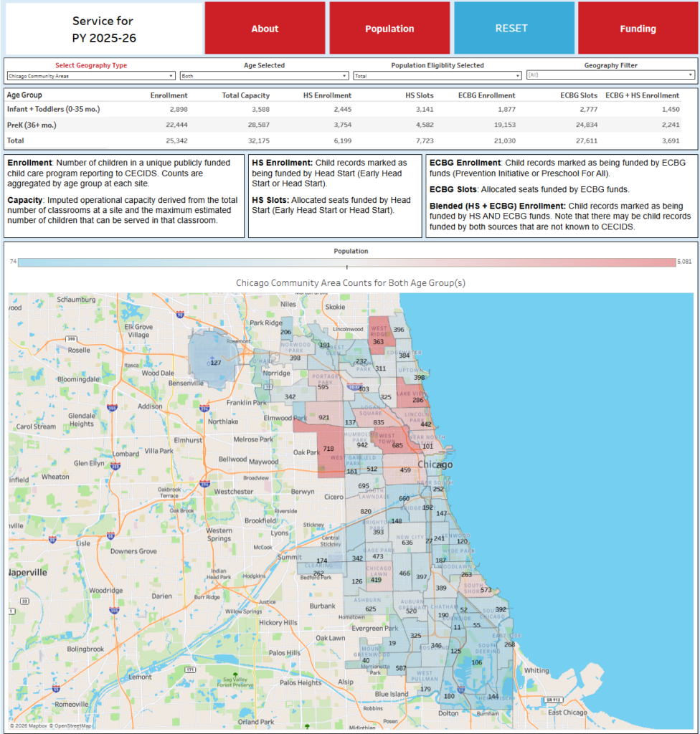The height and width of the screenshot is (734, 700).
Task: Select the PreK enrollment value 22,444
Action: tap(176, 125)
